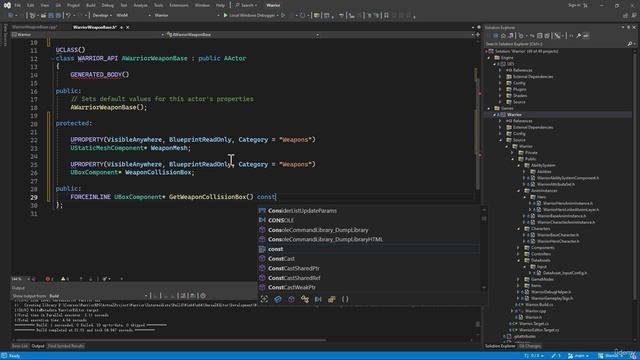The width and height of the screenshot is (640, 360).
Task: Expand the Components folder in Solution Explorer
Action: pyautogui.click(x=519, y=248)
